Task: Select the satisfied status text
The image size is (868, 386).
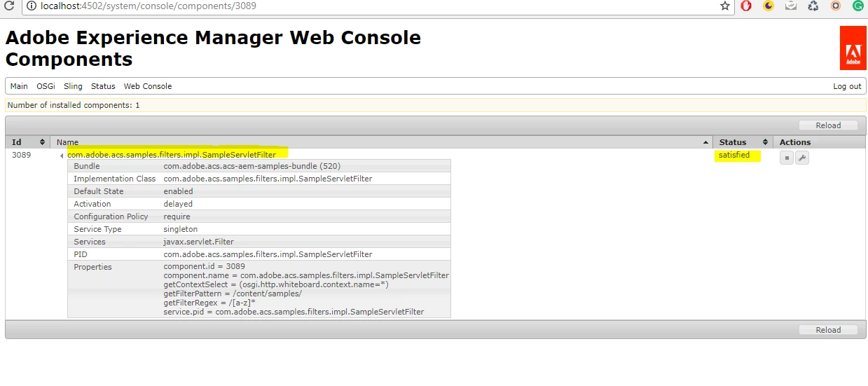Action: click(733, 155)
